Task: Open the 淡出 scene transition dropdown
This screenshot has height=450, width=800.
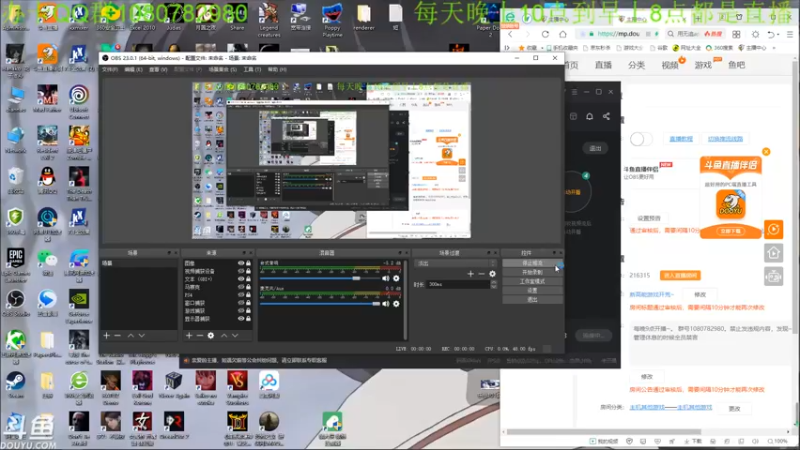Action: click(455, 263)
